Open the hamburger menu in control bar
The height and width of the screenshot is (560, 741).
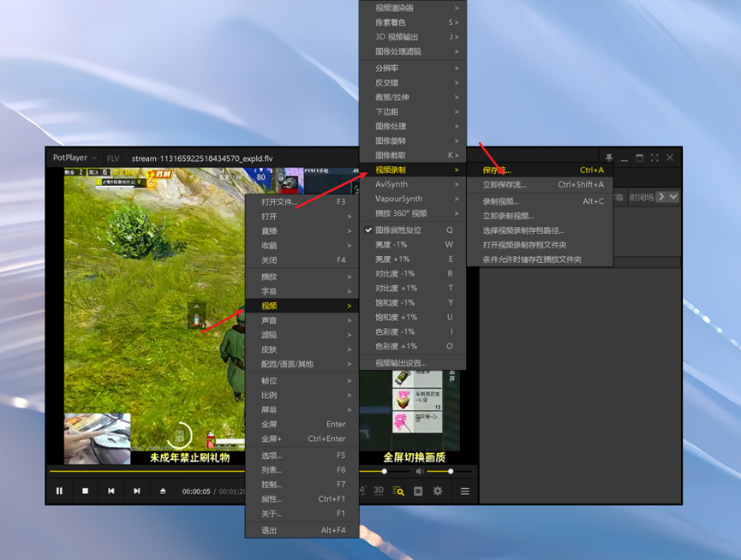pos(465,491)
